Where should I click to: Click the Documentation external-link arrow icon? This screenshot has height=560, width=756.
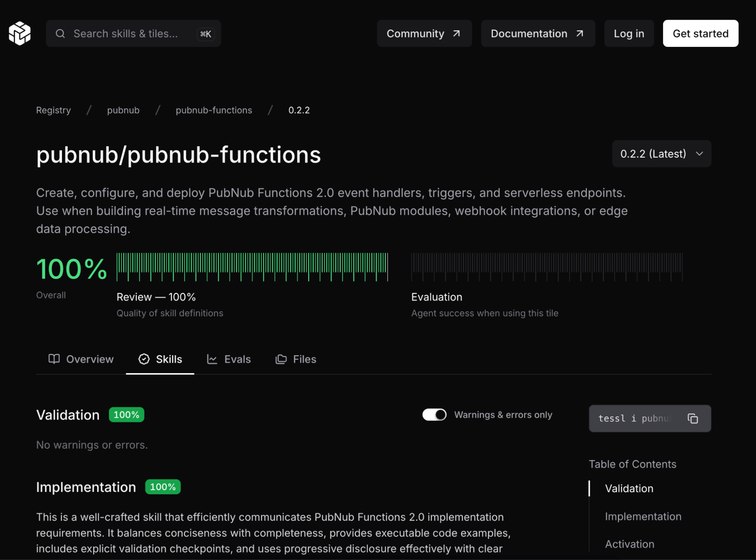click(x=579, y=34)
